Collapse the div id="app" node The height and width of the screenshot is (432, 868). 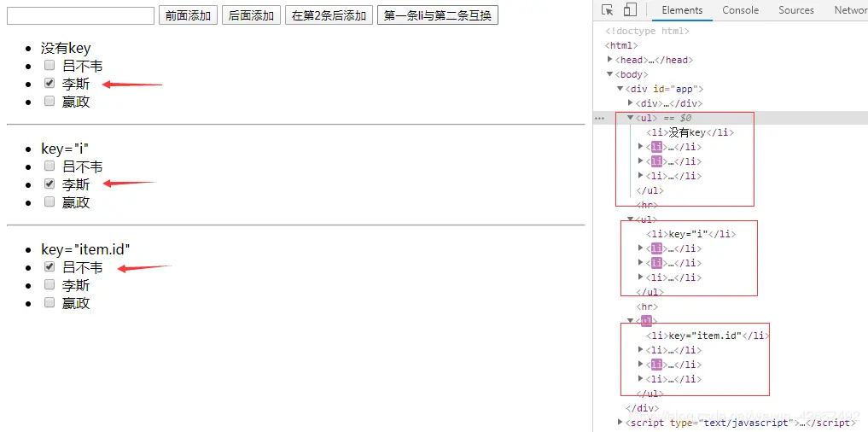click(620, 89)
